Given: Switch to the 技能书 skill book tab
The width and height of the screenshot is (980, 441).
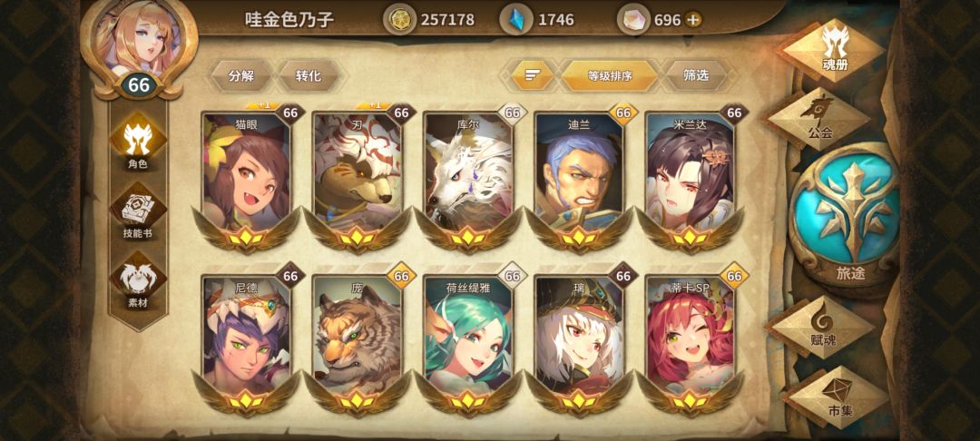Looking at the screenshot, I should pos(138,212).
